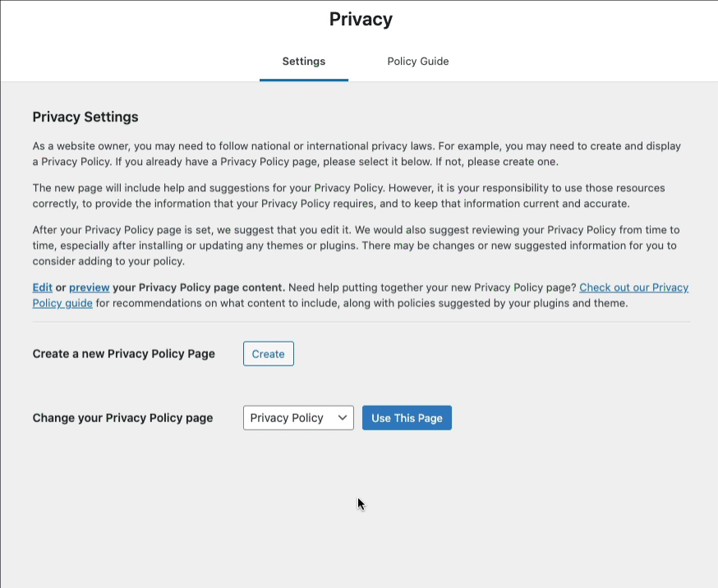Return to Privacy Settings via Settings tab
Image resolution: width=718 pixels, height=588 pixels.
303,61
